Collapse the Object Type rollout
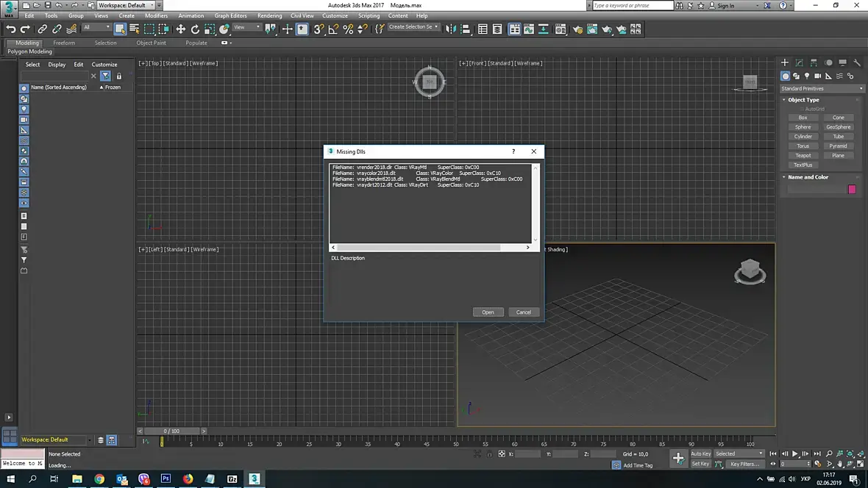868x488 pixels. [803, 100]
